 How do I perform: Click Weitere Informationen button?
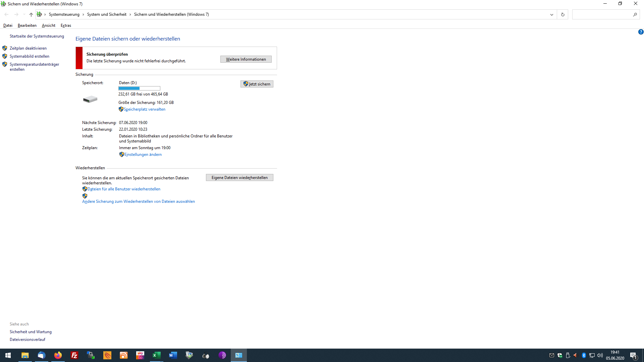tap(246, 59)
